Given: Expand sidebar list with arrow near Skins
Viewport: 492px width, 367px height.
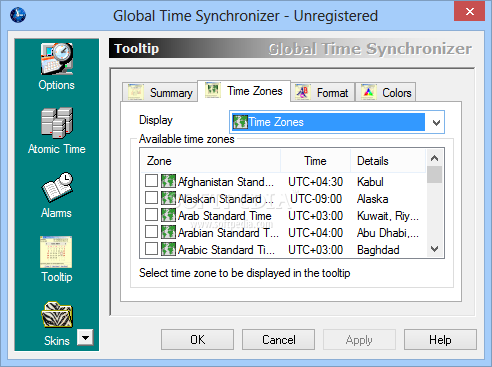Looking at the screenshot, I should point(85,338).
